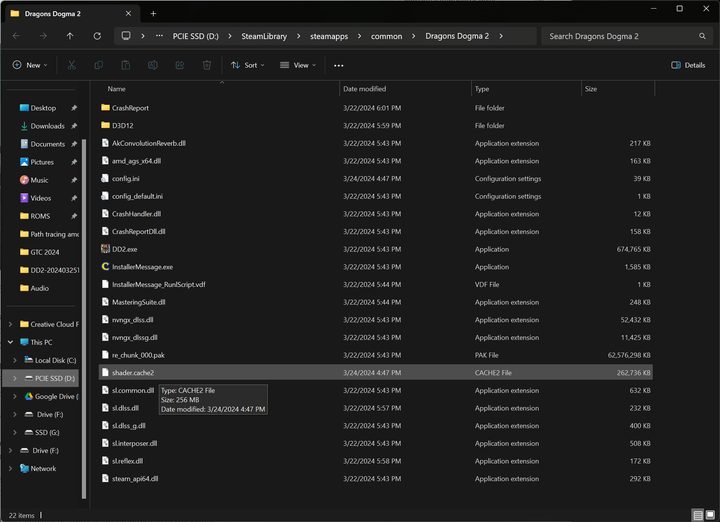Click the config.ini file icon

click(x=105, y=179)
